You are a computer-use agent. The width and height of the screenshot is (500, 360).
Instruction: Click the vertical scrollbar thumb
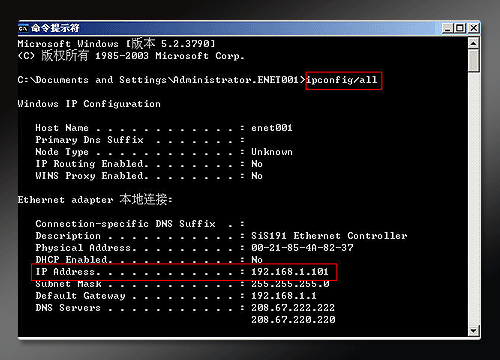click(x=474, y=61)
